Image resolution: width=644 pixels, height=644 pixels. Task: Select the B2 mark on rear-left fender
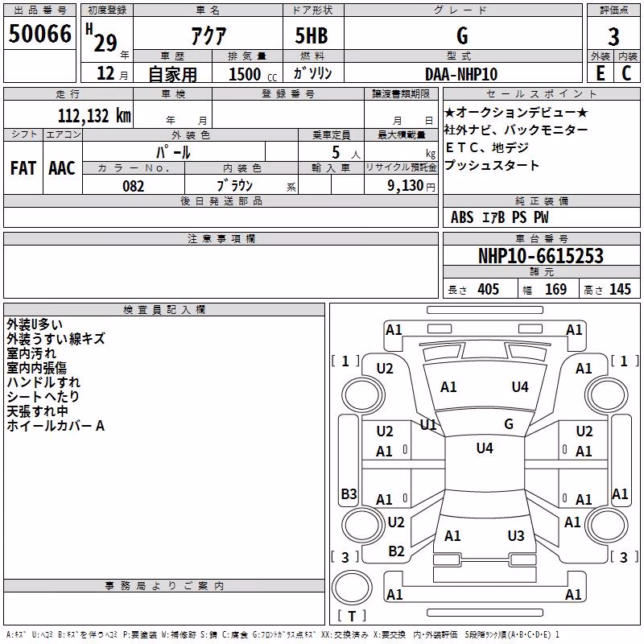pyautogui.click(x=396, y=551)
